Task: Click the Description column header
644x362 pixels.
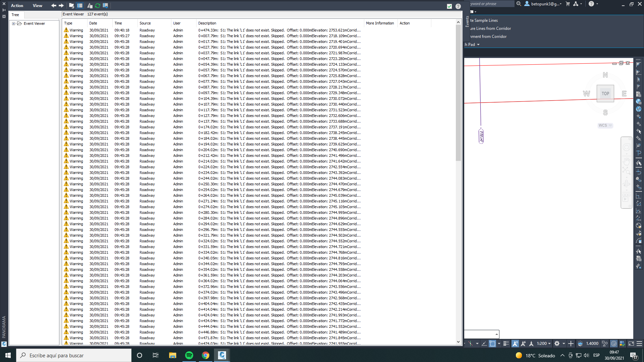Action: click(207, 23)
